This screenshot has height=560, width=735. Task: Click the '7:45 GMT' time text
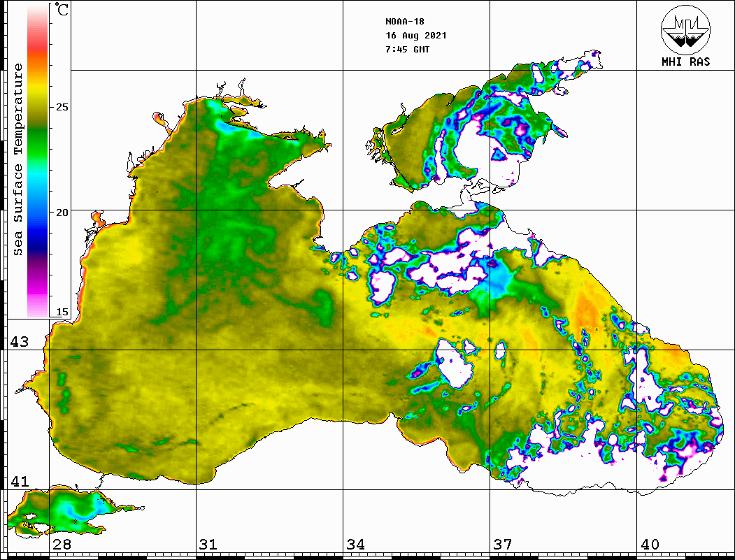click(407, 49)
